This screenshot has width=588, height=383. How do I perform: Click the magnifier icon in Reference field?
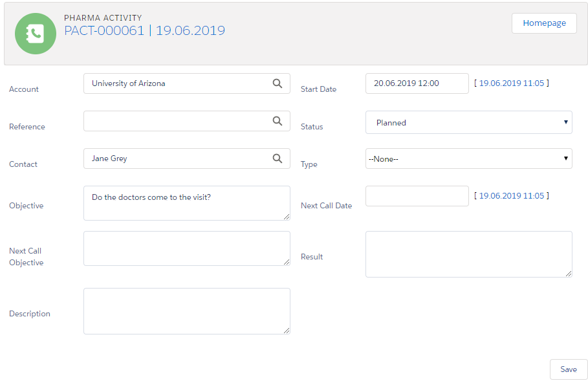277,121
